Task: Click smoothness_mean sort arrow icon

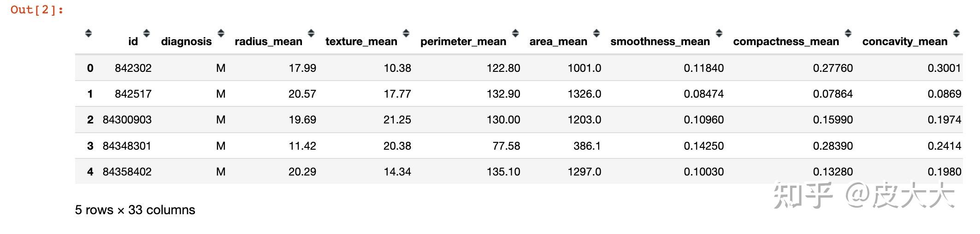Action: pos(719,33)
